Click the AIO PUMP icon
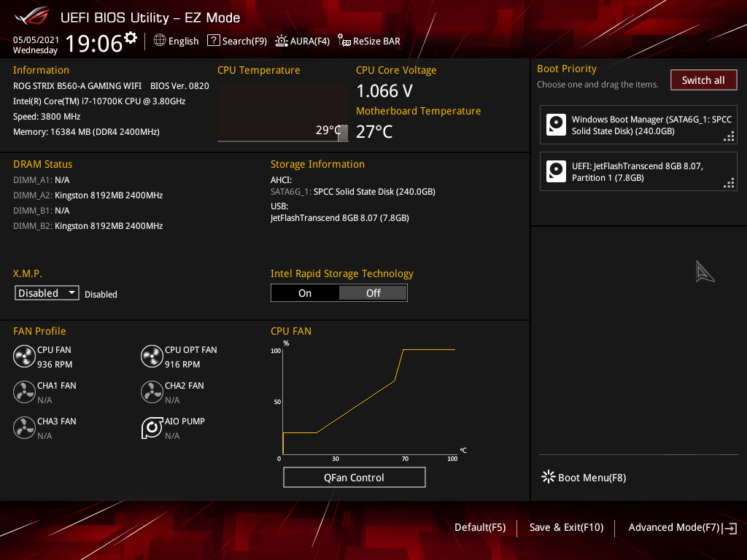 pos(152,428)
